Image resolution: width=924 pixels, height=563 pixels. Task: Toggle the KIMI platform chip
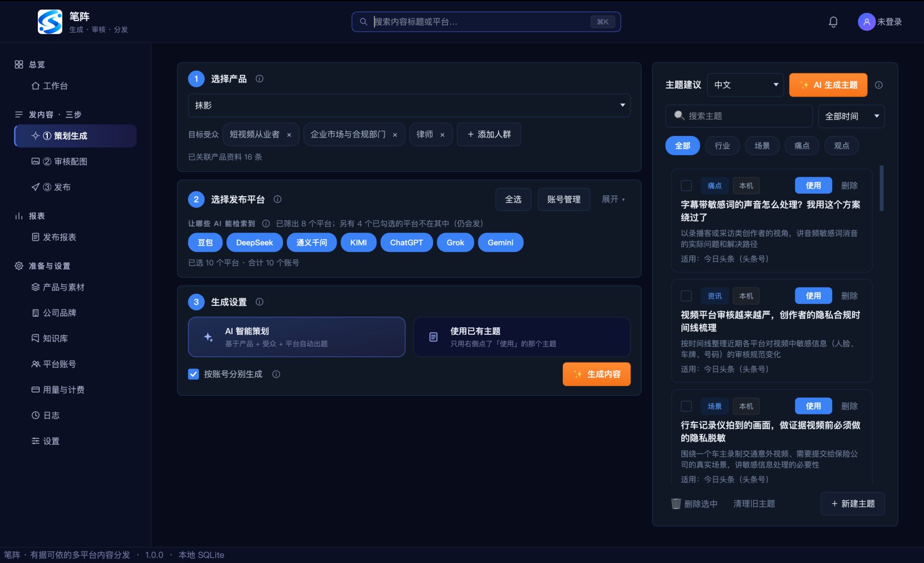pos(359,242)
